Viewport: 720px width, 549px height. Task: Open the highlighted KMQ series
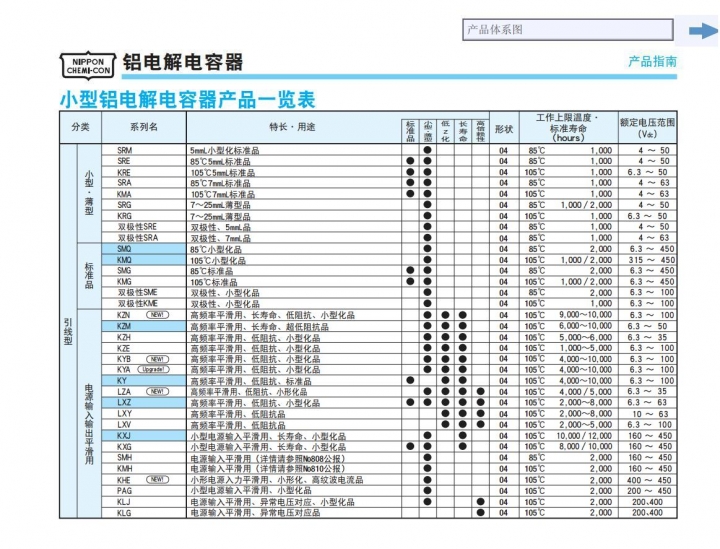click(x=144, y=260)
